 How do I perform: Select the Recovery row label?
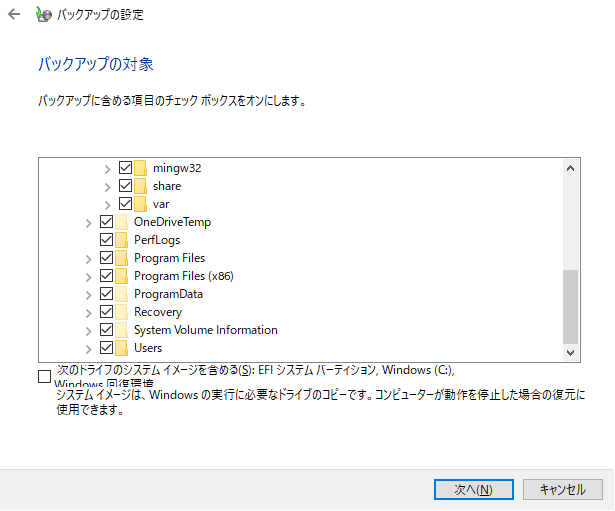[x=158, y=312]
